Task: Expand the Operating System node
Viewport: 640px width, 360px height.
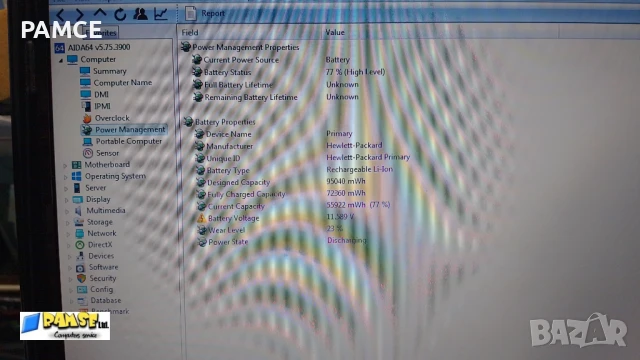Action: pos(65,177)
